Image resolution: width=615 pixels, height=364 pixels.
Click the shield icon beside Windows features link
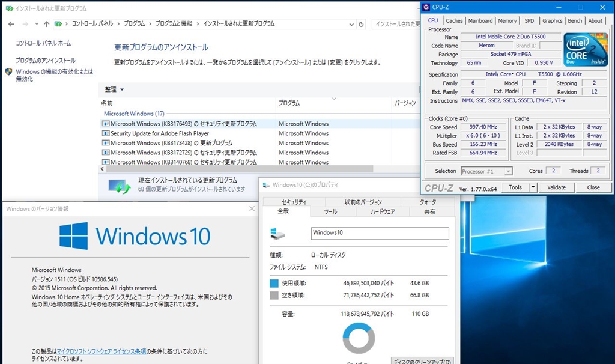point(8,72)
